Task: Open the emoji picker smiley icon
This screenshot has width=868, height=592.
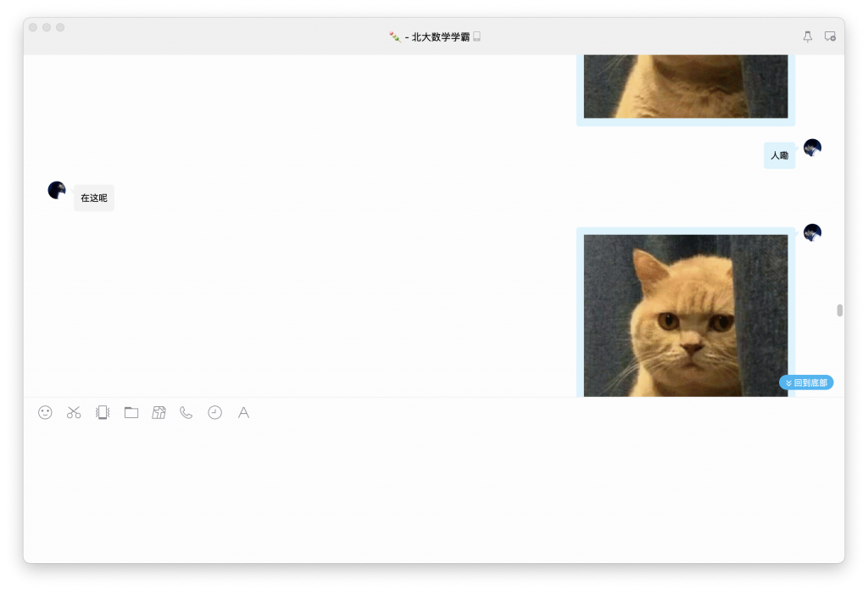Action: [45, 412]
